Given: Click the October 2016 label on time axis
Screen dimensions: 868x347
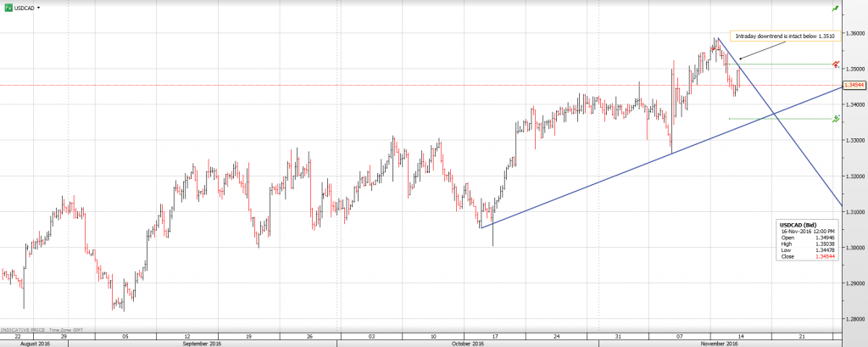Looking at the screenshot, I should [467, 344].
